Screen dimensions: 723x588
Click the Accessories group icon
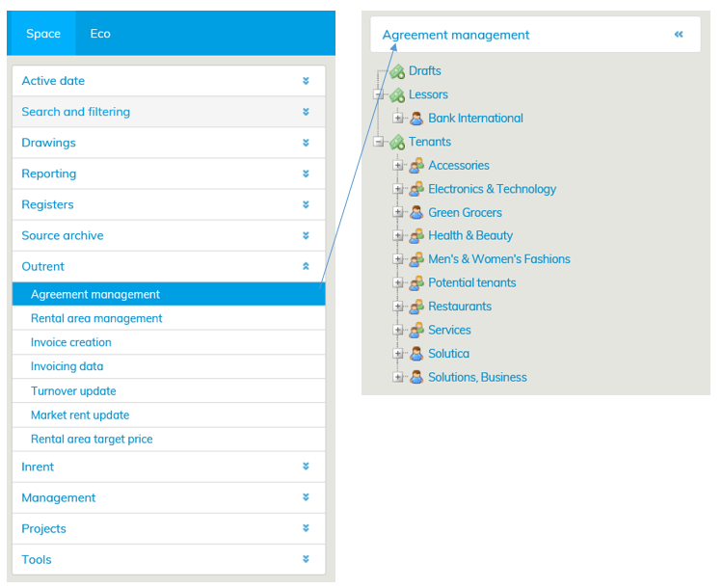click(416, 166)
